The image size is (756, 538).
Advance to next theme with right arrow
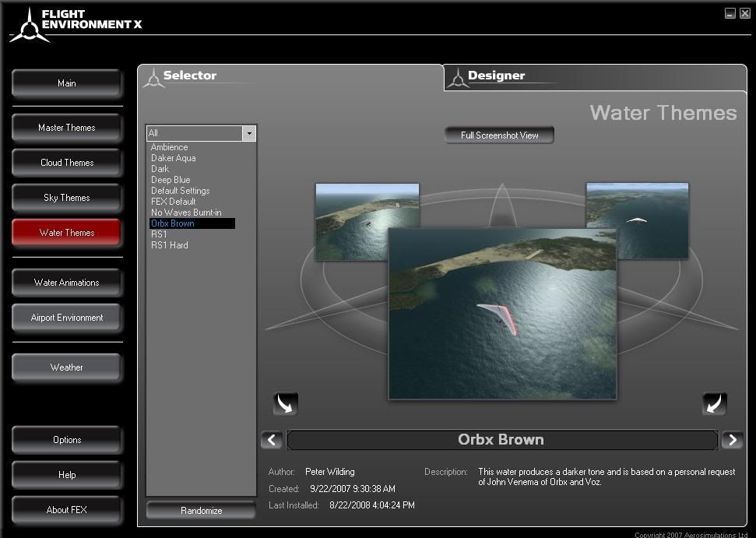coord(732,440)
